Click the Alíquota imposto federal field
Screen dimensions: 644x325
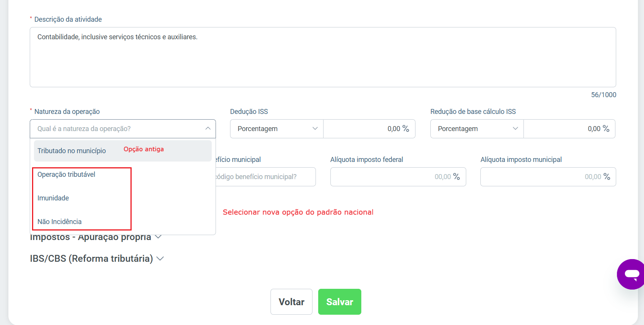pos(398,177)
